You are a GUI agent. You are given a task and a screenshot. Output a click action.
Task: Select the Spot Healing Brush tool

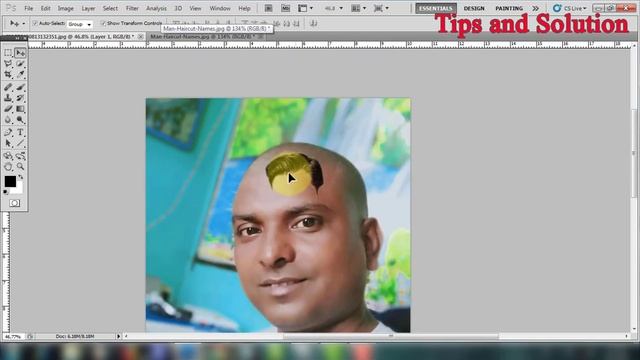(8, 87)
